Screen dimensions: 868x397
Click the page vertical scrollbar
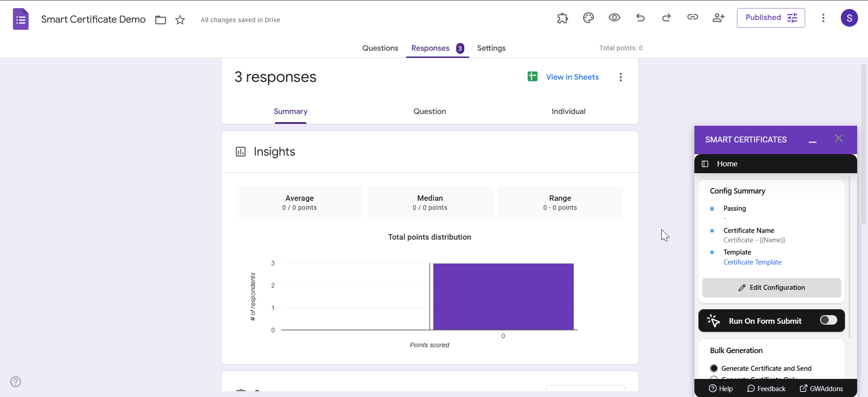[863, 144]
